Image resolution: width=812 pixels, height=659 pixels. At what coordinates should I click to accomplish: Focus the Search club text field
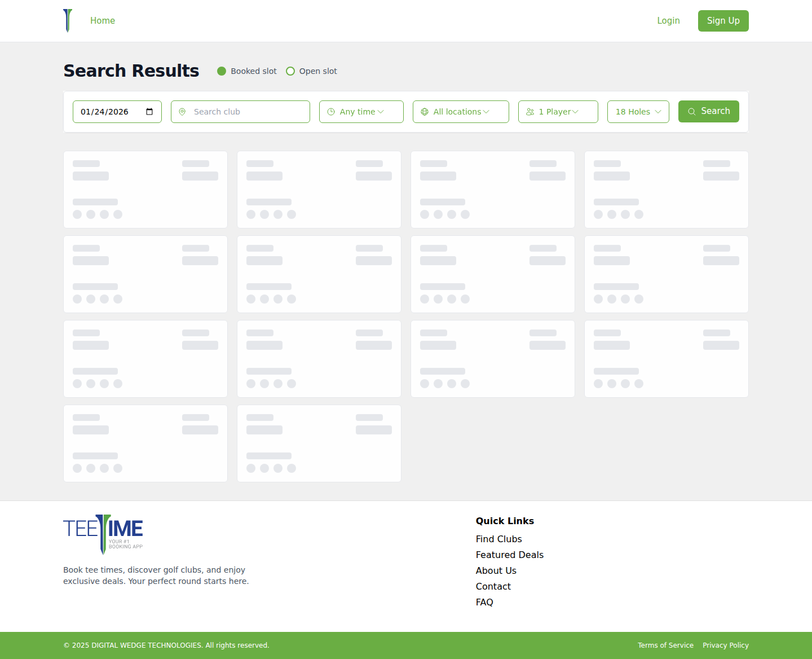248,112
